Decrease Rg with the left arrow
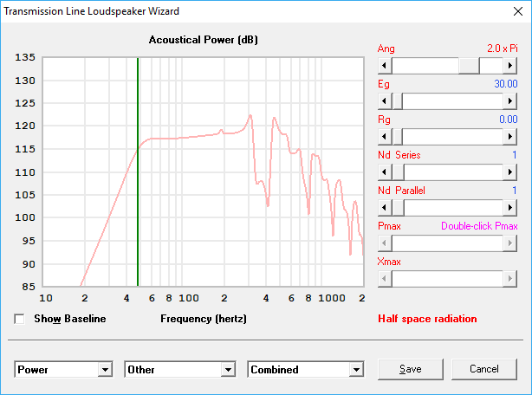The height and width of the screenshot is (395, 532). coord(385,137)
